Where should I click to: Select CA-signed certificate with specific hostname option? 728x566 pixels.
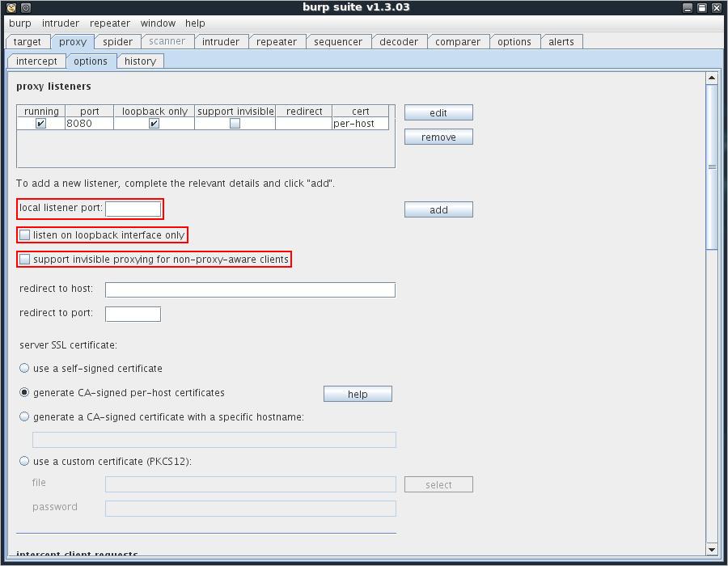[24, 416]
